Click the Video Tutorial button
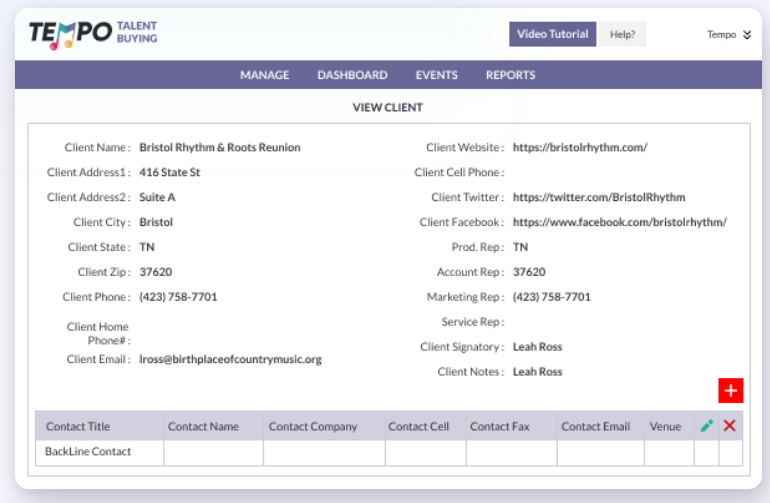 point(554,34)
